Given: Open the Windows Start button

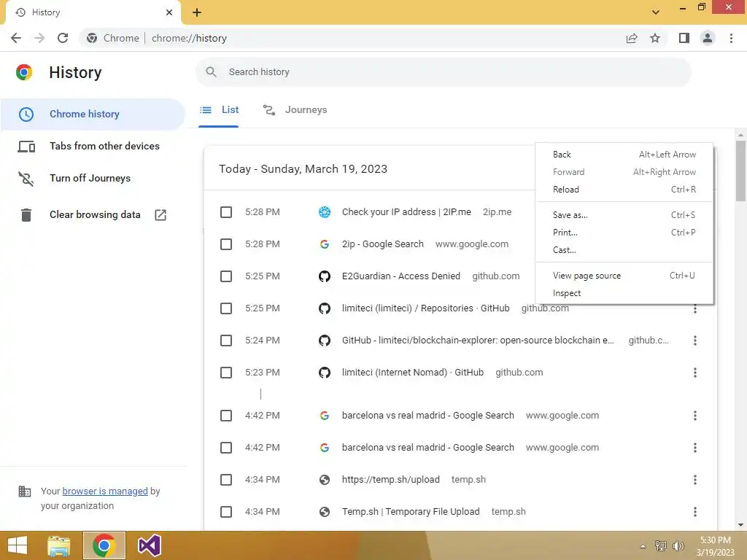Looking at the screenshot, I should pyautogui.click(x=18, y=545).
